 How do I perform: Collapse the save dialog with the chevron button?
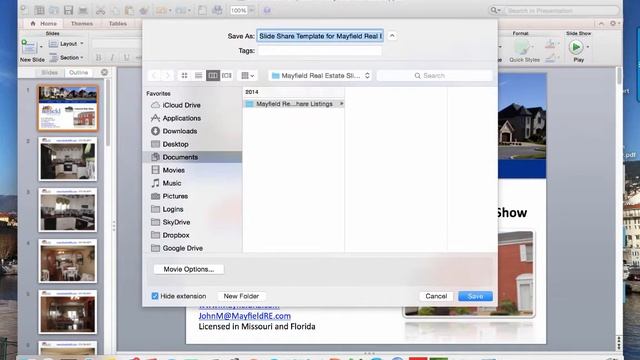[392, 36]
